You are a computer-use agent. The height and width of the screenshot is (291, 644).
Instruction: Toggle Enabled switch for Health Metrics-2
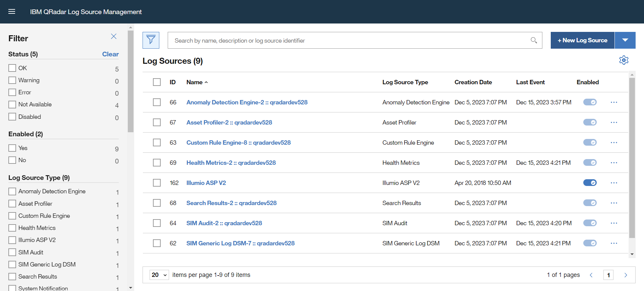[590, 162]
